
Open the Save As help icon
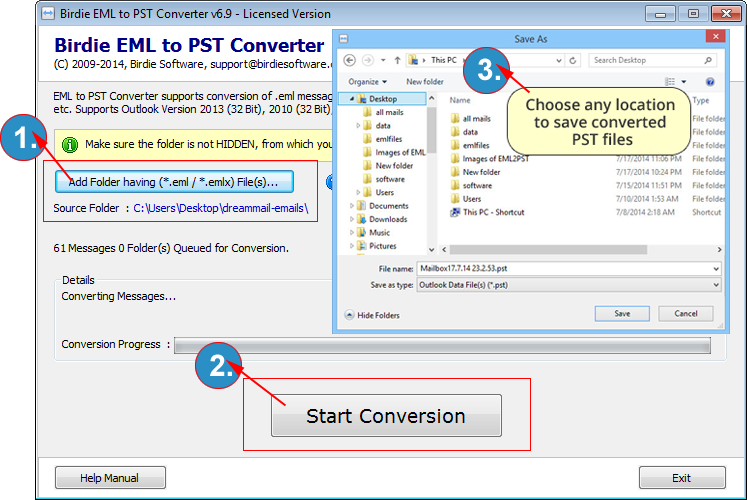pos(710,82)
